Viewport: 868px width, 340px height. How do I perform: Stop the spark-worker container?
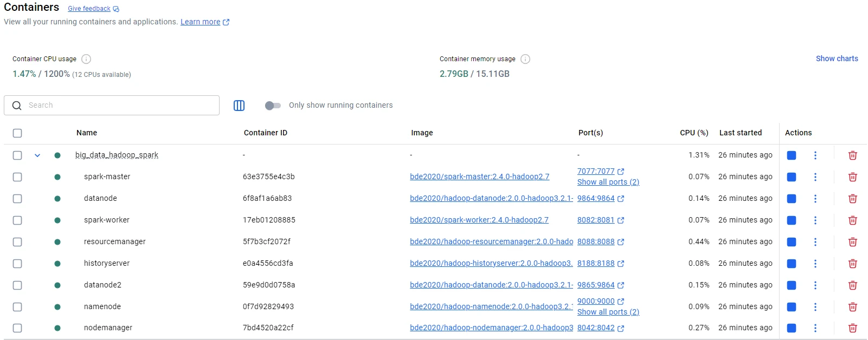click(792, 220)
